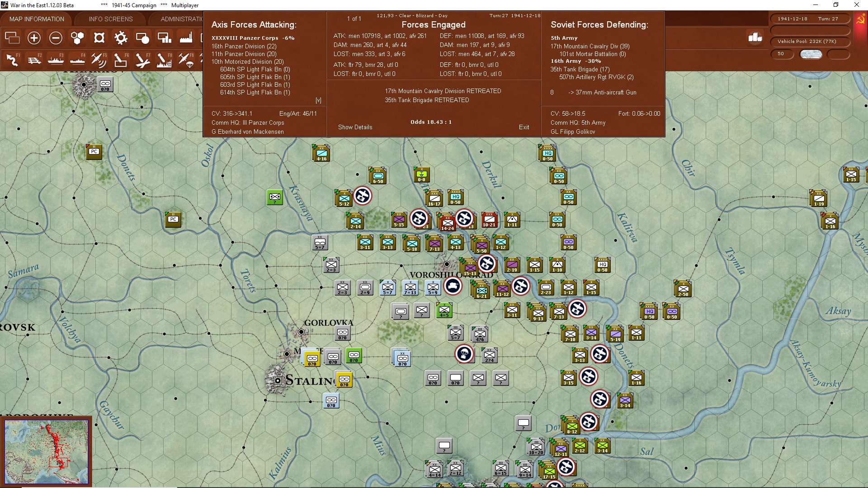The width and height of the screenshot is (868, 488).
Task: Select the F7 bomb airfield mode icon
Action: (142, 60)
